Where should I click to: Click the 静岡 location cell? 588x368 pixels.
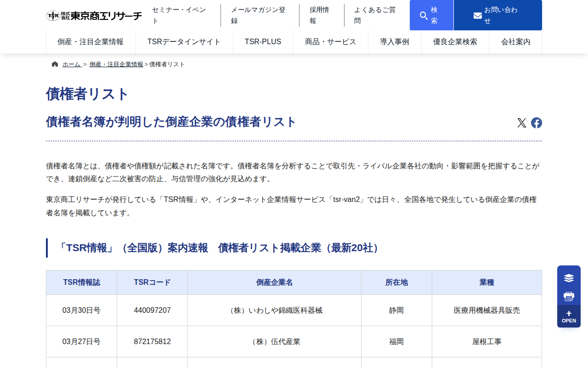pos(396,310)
